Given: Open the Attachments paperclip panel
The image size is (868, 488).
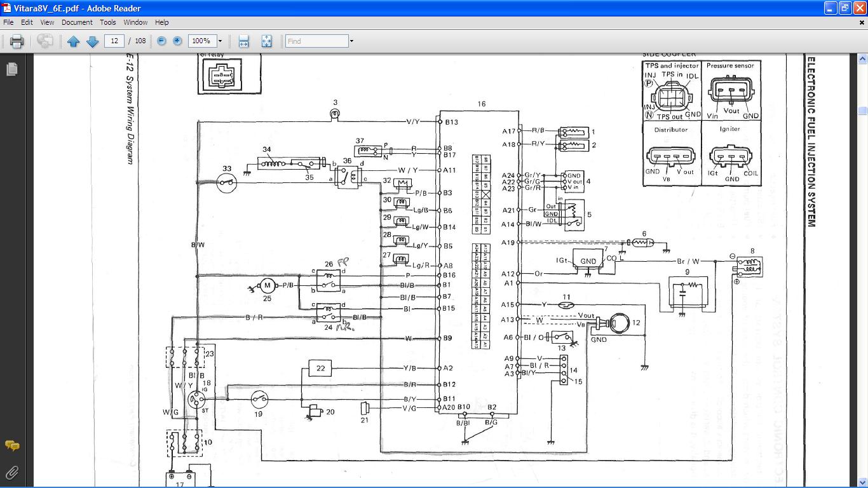Looking at the screenshot, I should tap(11, 472).
